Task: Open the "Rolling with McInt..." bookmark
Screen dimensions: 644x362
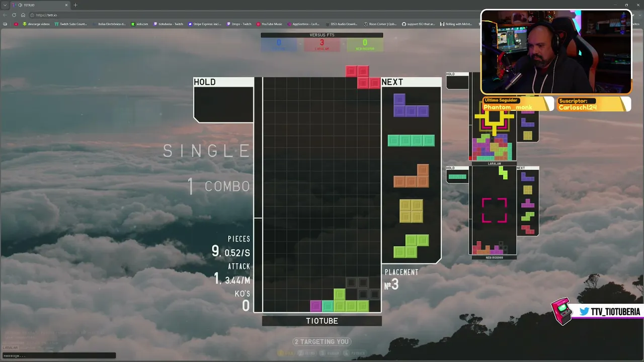Action: [x=456, y=24]
